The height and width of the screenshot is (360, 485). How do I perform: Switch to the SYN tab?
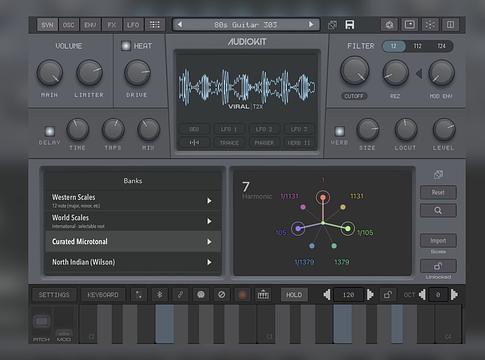click(x=47, y=25)
